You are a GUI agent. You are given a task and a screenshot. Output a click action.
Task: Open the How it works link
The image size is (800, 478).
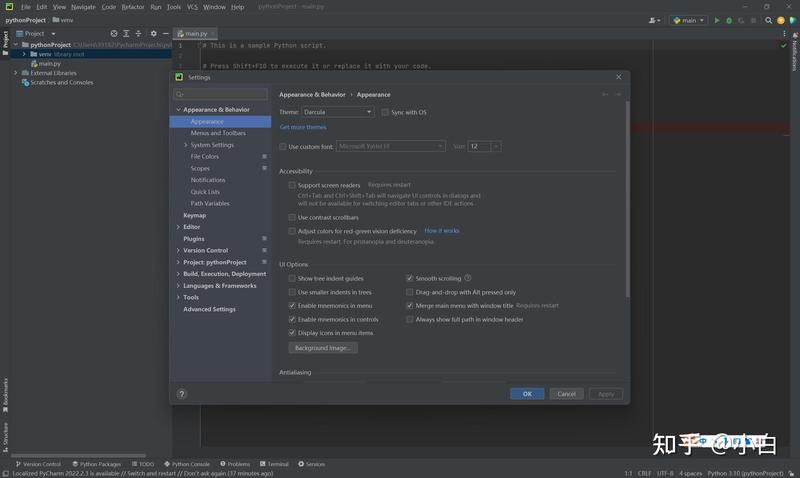click(x=442, y=231)
